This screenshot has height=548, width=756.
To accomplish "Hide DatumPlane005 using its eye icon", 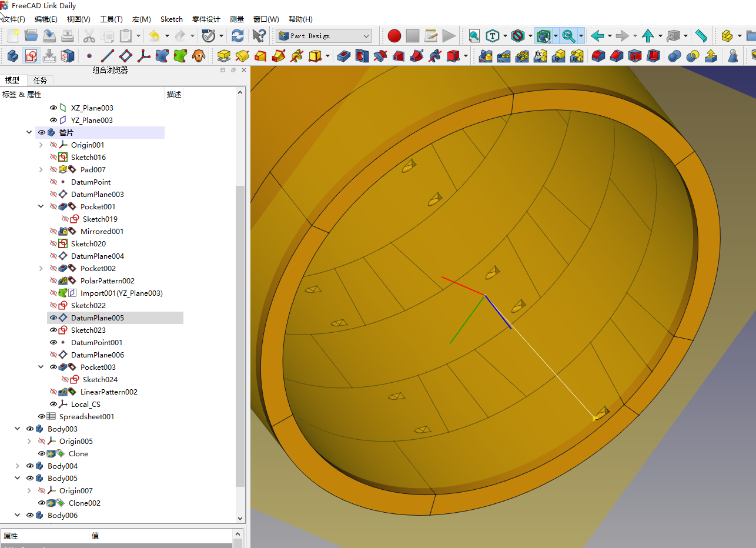I will 53,318.
